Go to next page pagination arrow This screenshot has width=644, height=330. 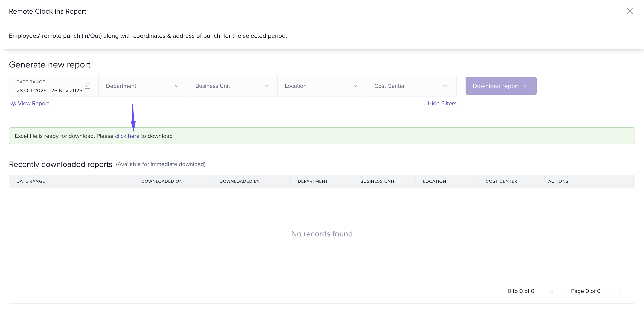608,291
